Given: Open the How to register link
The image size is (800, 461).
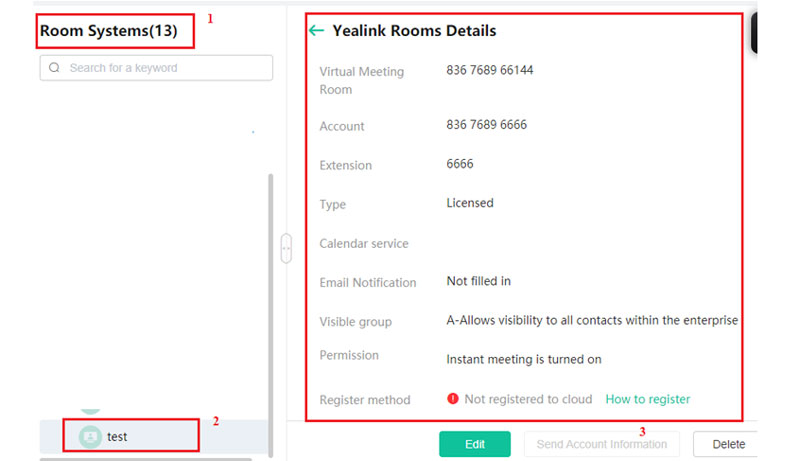Looking at the screenshot, I should (x=647, y=399).
